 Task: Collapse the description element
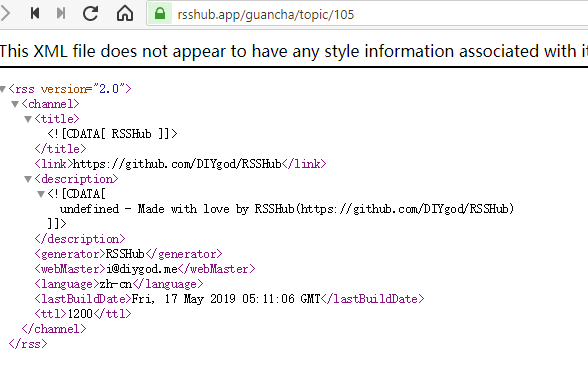click(28, 179)
